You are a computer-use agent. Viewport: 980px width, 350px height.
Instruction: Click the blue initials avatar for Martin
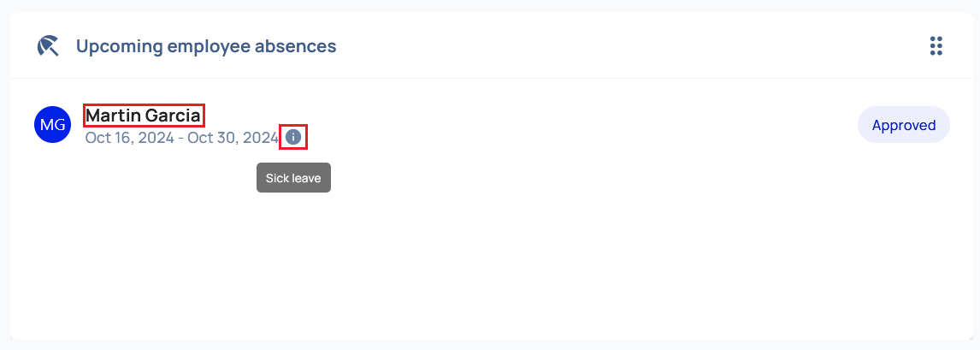[52, 124]
